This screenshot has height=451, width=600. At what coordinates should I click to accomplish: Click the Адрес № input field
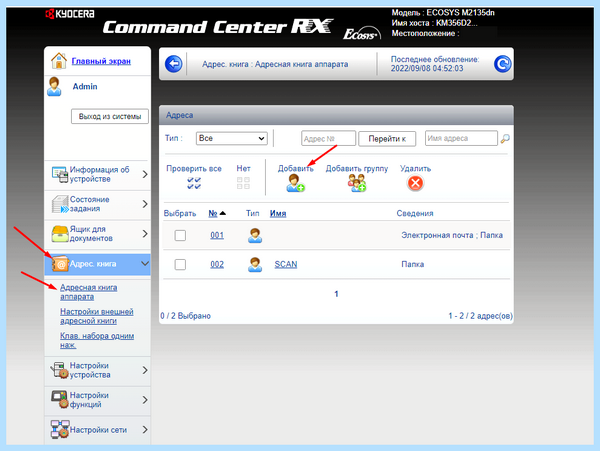[328, 138]
